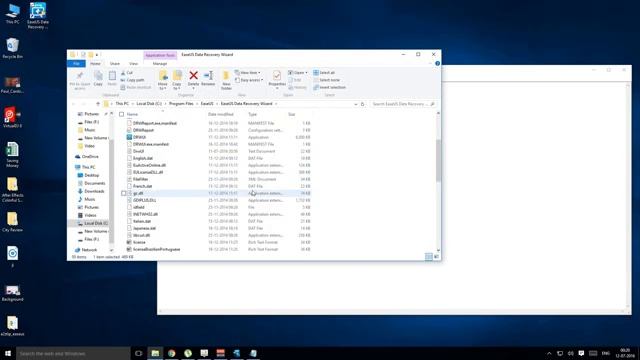Click Invert selection in ribbon

point(329,87)
